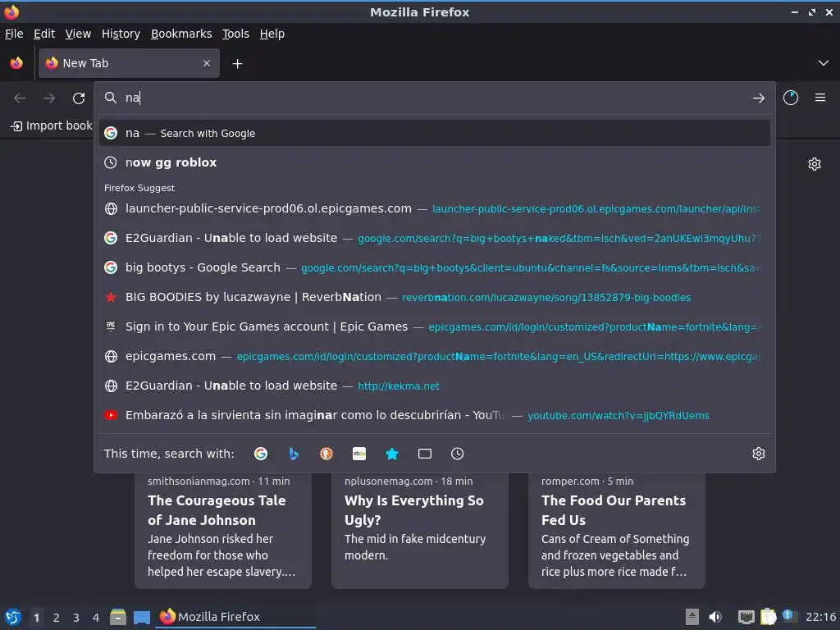The width and height of the screenshot is (840, 630).
Task: Click the 'New Tab' tab label
Action: click(85, 63)
